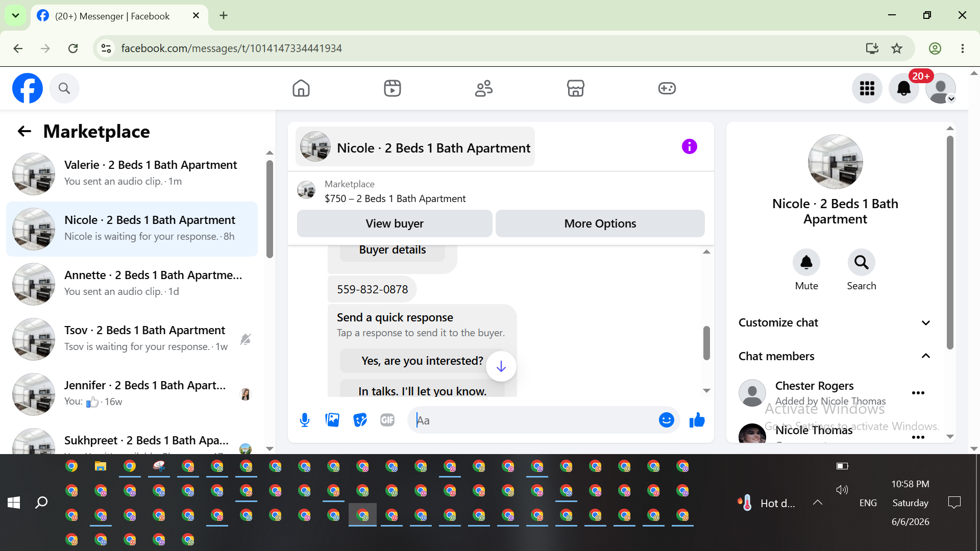Show hidden system tray icons

click(x=818, y=503)
